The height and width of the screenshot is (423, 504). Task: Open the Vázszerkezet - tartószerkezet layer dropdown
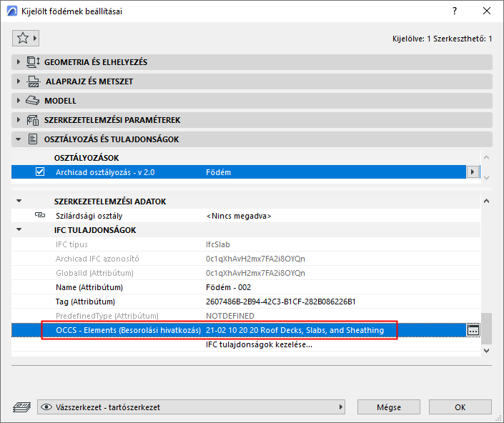pos(191,407)
